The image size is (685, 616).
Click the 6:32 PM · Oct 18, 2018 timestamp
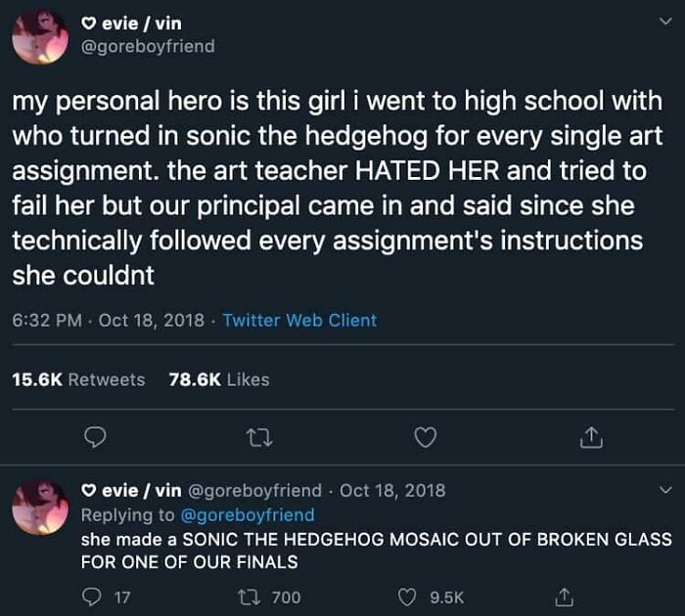pyautogui.click(x=107, y=321)
